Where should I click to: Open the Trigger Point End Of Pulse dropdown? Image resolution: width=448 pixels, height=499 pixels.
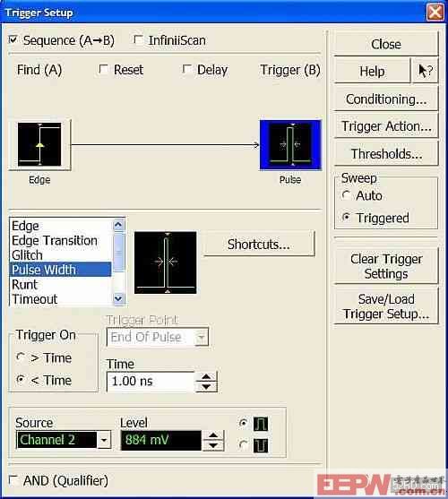(201, 338)
